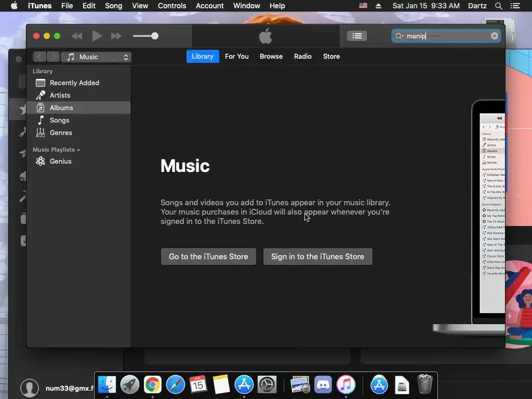Open the App Store icon next to Notes
Screen dimensions: 532x399
point(244,385)
